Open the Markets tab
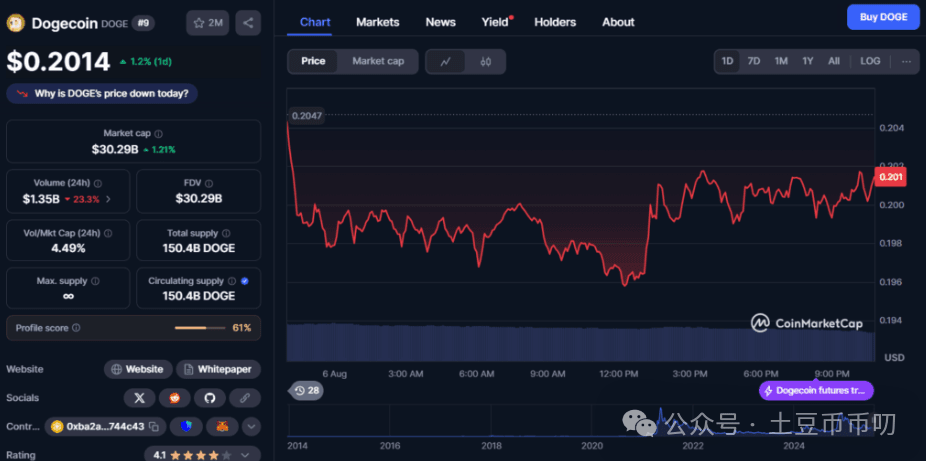This screenshot has height=461, width=926. (x=378, y=22)
